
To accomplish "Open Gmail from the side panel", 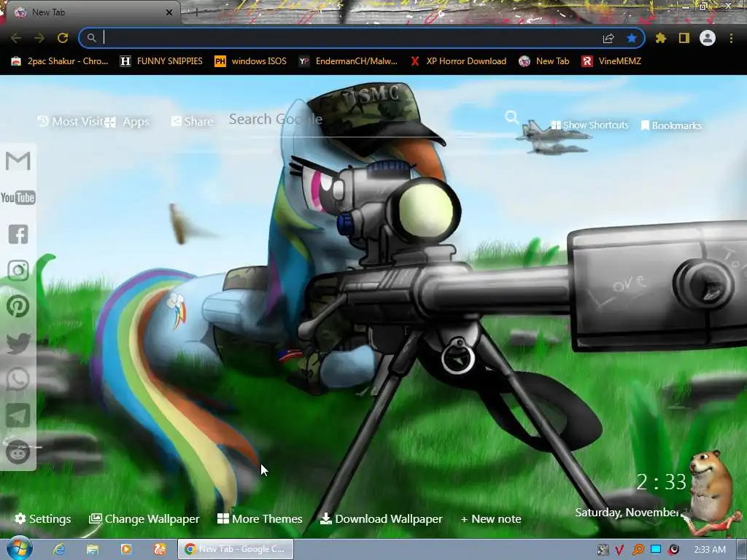I will click(18, 161).
